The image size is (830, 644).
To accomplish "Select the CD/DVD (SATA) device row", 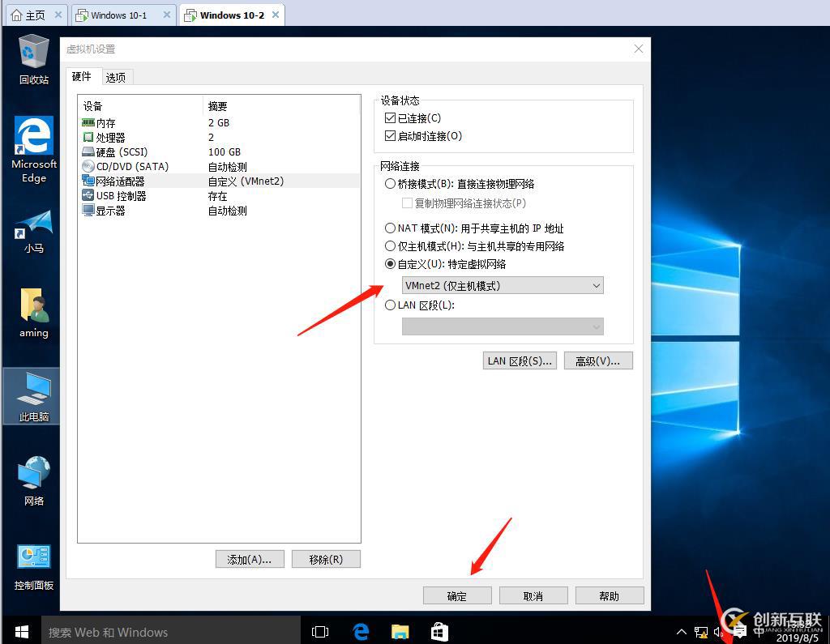I will [x=220, y=167].
